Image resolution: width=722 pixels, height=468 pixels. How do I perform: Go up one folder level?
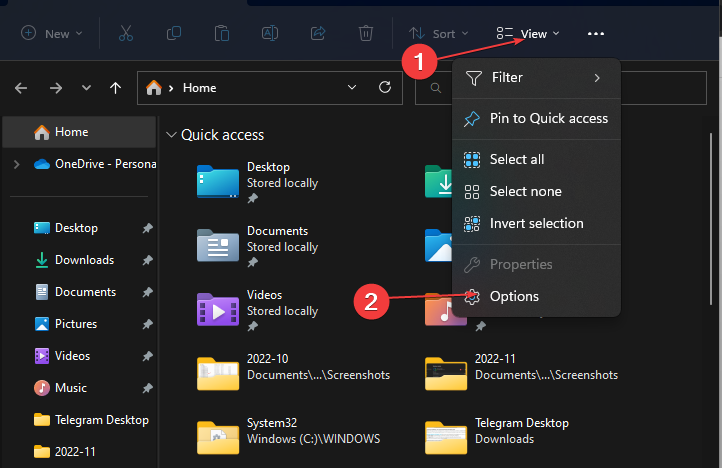(x=116, y=88)
